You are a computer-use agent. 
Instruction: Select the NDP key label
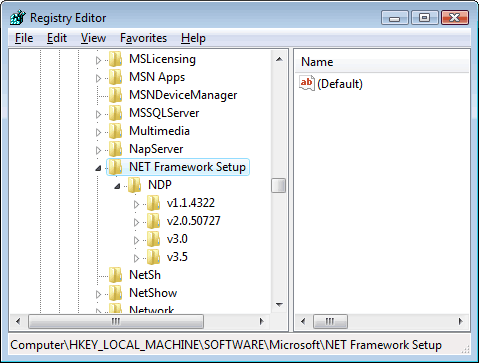tap(160, 185)
